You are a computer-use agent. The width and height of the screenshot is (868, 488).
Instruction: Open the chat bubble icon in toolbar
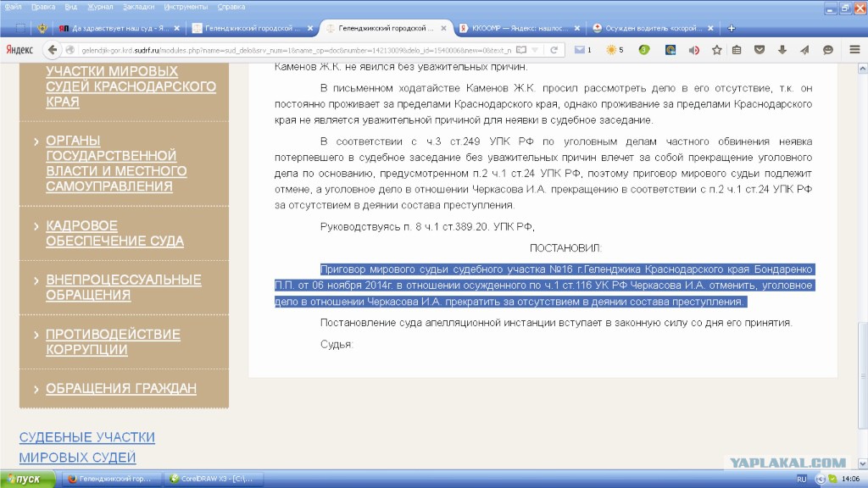pyautogui.click(x=828, y=50)
